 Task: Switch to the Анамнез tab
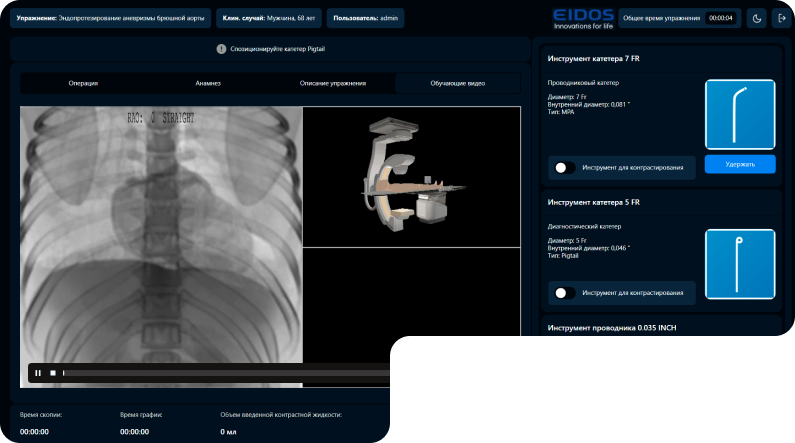tap(208, 83)
